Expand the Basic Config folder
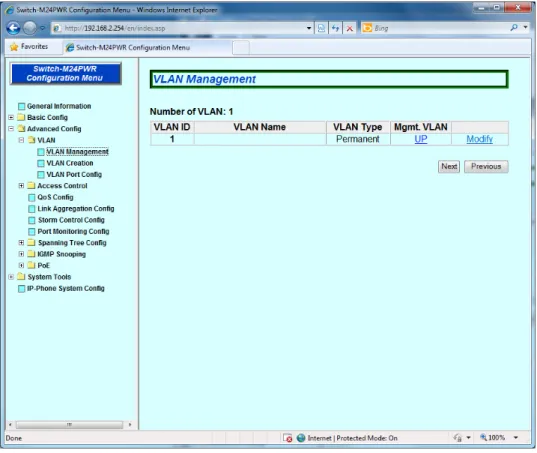 click(11, 117)
